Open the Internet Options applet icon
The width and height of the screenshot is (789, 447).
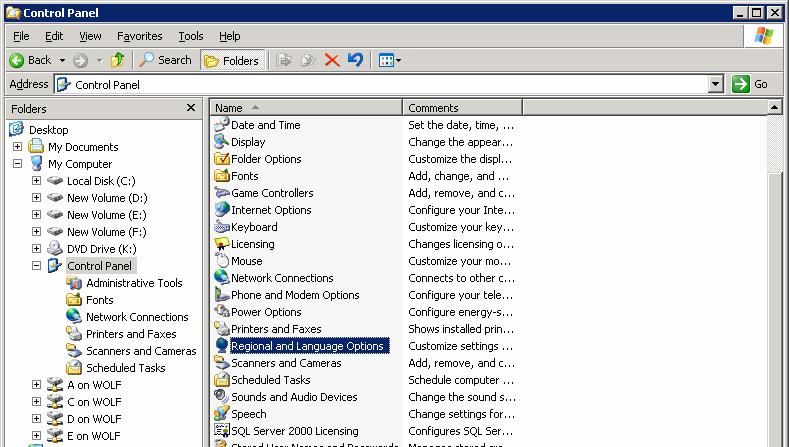(x=222, y=210)
